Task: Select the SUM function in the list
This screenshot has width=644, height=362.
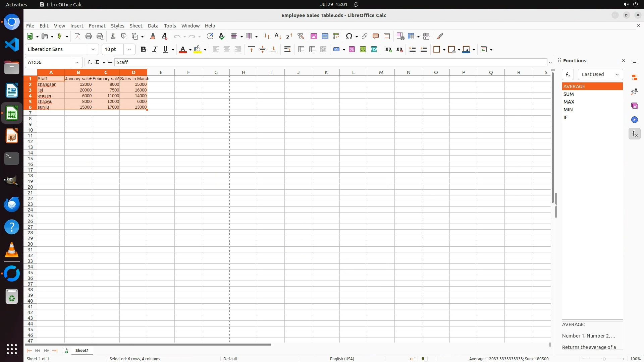Action: click(x=569, y=94)
